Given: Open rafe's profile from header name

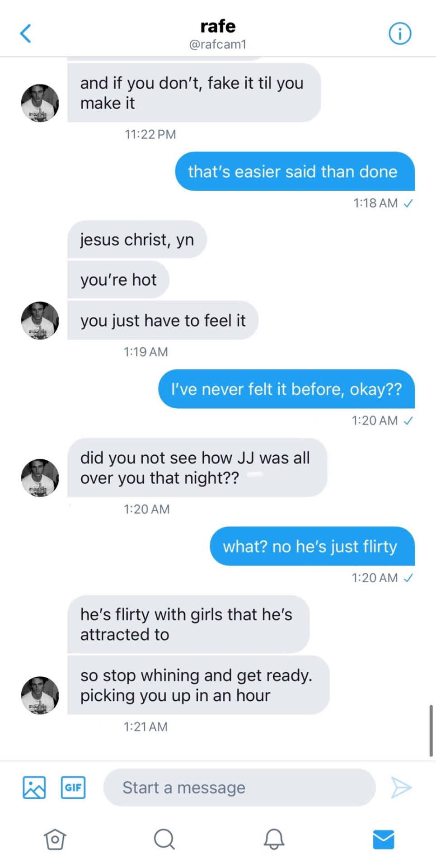Looking at the screenshot, I should click(x=218, y=26).
